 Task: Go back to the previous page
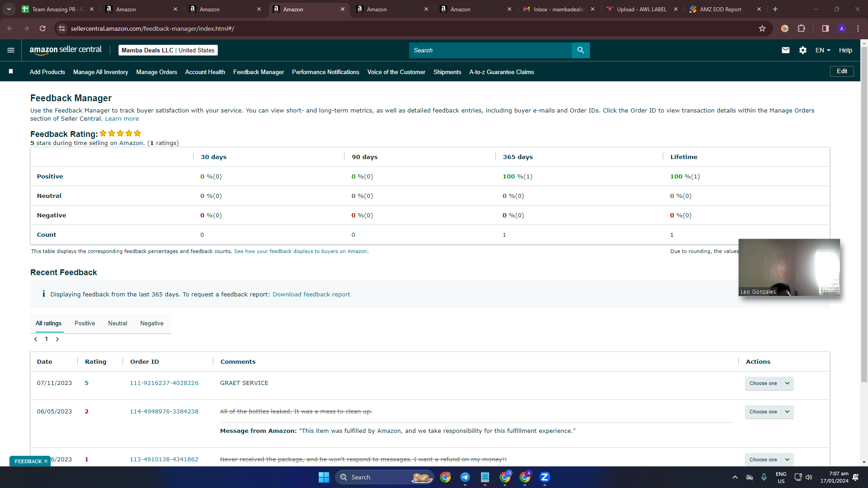10,28
